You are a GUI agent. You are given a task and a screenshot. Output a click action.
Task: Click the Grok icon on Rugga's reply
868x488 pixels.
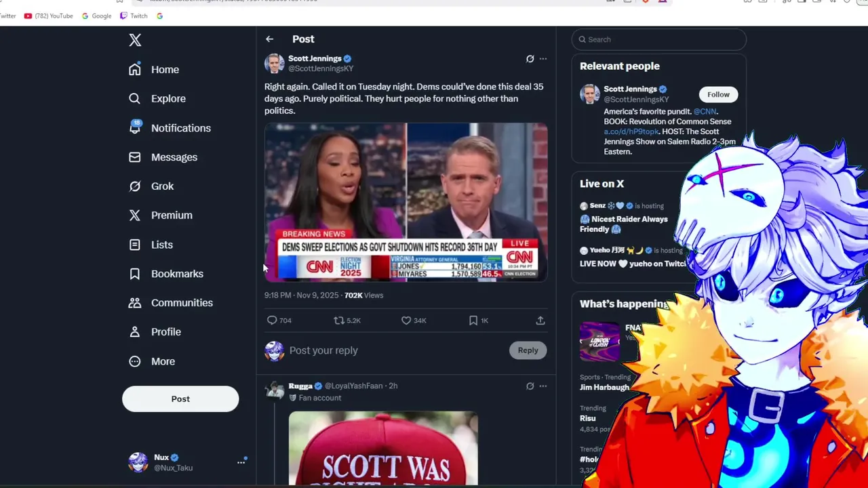click(x=530, y=386)
